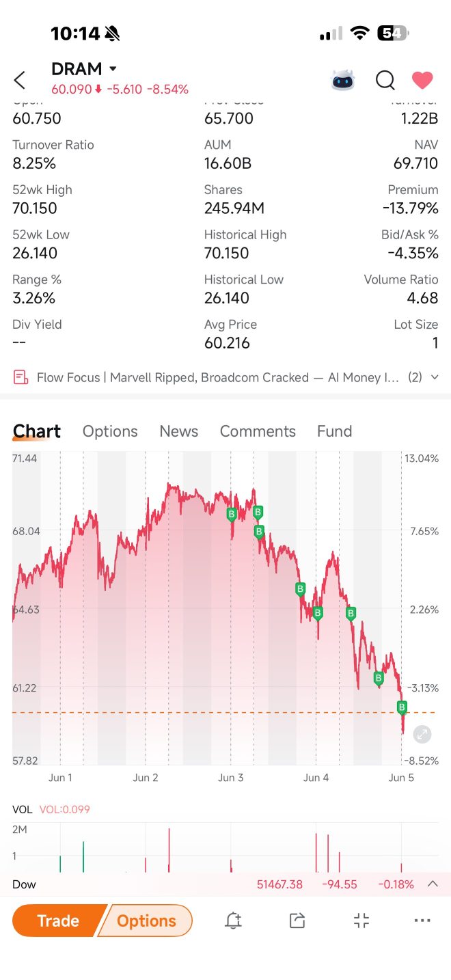Image resolution: width=451 pixels, height=980 pixels.
Task: Expand the Flow Focus news banner chevron
Action: tap(435, 377)
